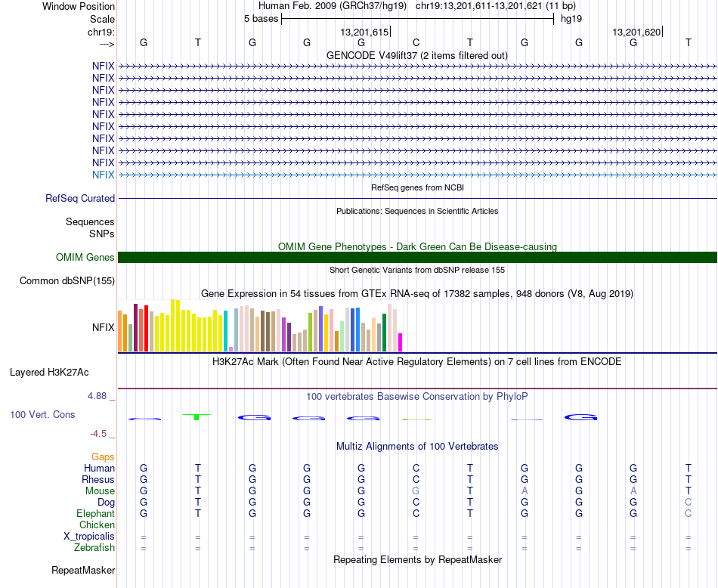718x588 pixels.
Task: Click the Sequences track label
Action: (x=90, y=221)
